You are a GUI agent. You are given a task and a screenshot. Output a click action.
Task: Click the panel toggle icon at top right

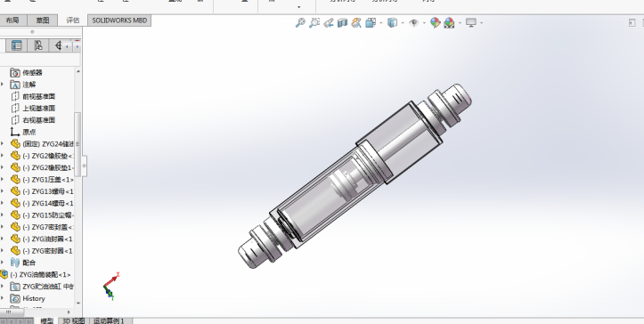(x=632, y=23)
